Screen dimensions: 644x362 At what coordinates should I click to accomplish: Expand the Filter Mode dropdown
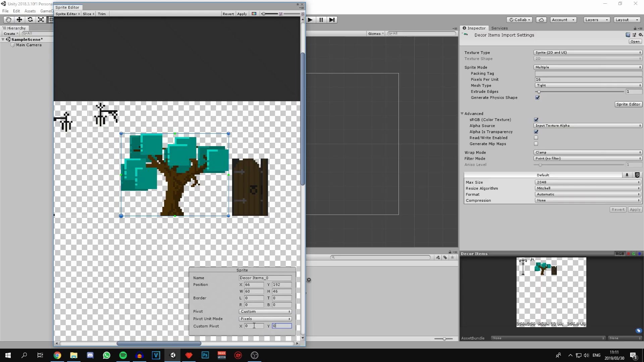click(x=588, y=159)
